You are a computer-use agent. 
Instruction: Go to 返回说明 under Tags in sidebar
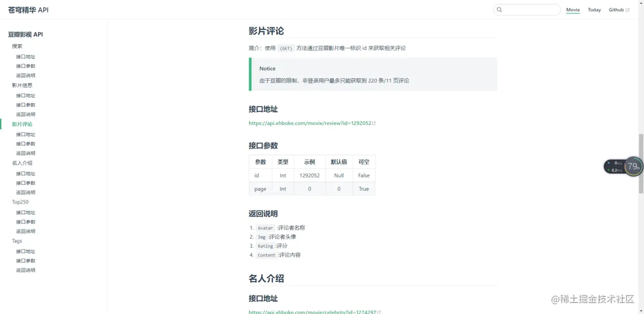click(x=25, y=270)
